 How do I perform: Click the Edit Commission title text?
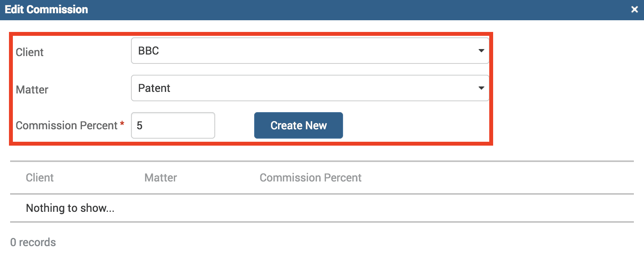click(x=46, y=9)
